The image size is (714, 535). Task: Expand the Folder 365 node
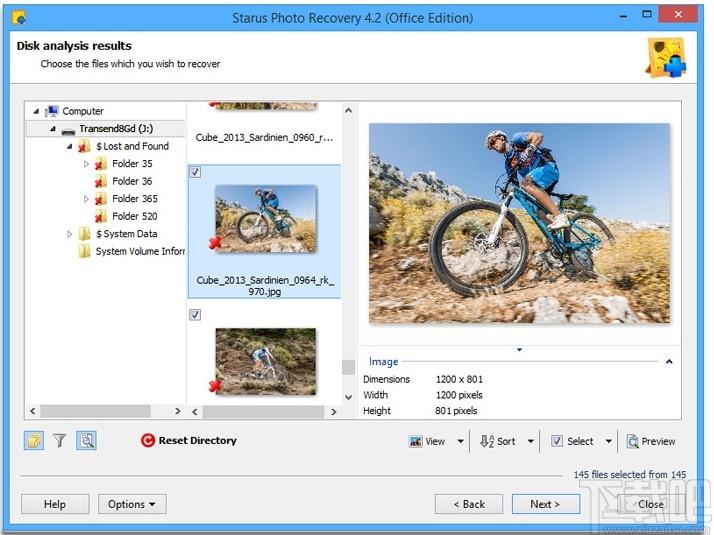(86, 199)
